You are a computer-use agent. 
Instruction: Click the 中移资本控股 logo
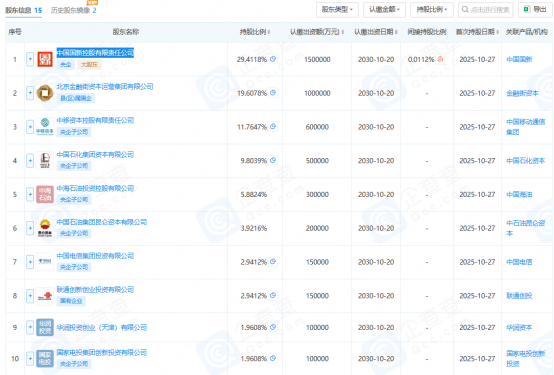[45, 127]
